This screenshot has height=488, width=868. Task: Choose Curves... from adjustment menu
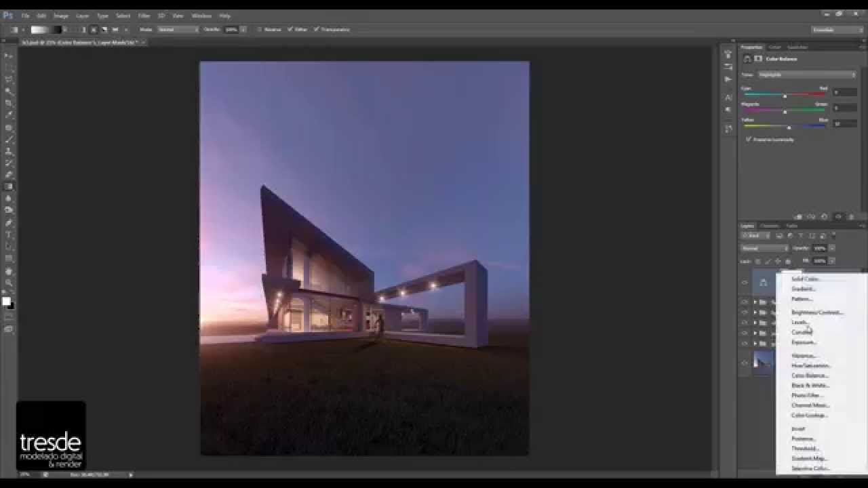click(802, 332)
